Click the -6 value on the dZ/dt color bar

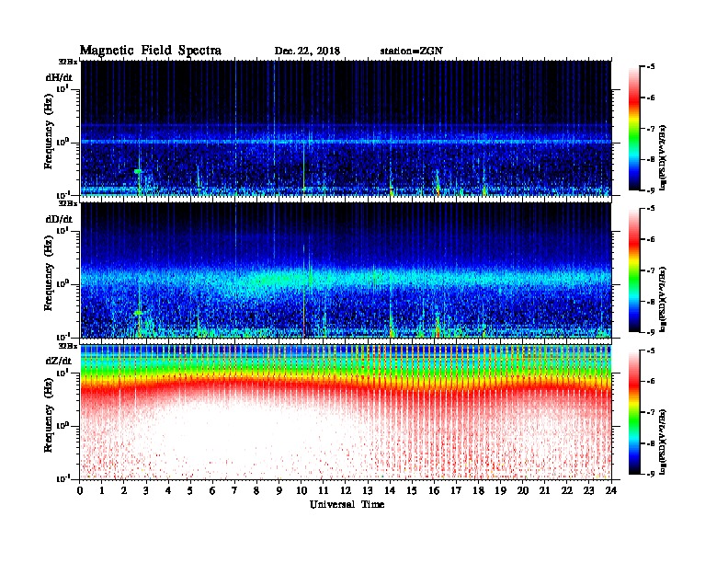[651, 381]
